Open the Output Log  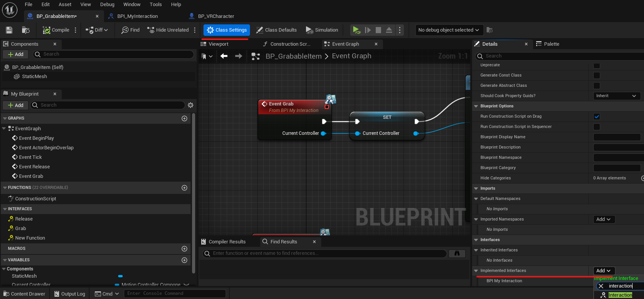[x=70, y=294]
